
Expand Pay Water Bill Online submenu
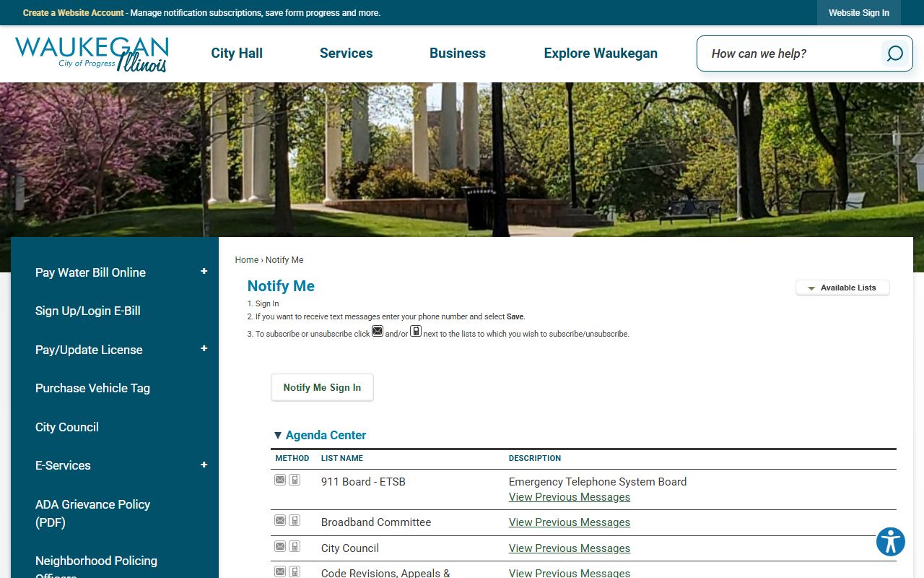204,272
